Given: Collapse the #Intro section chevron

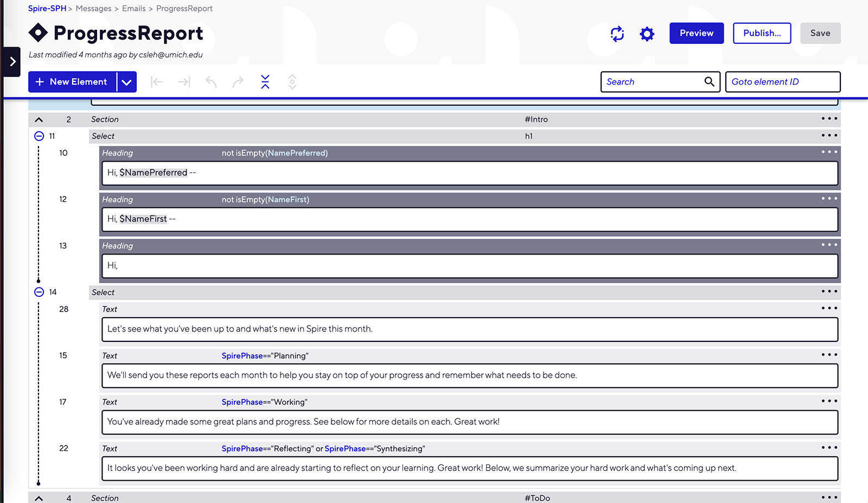Looking at the screenshot, I should pos(39,119).
